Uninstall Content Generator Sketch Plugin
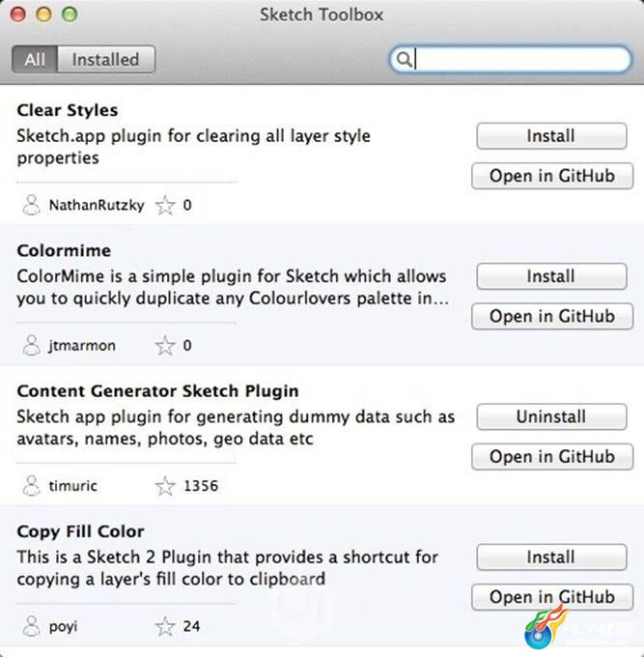644x657 pixels. [x=551, y=416]
